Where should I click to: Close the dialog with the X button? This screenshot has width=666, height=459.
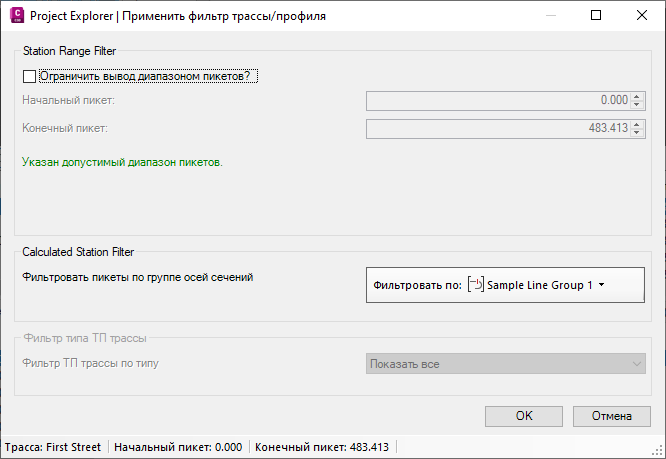[x=642, y=15]
